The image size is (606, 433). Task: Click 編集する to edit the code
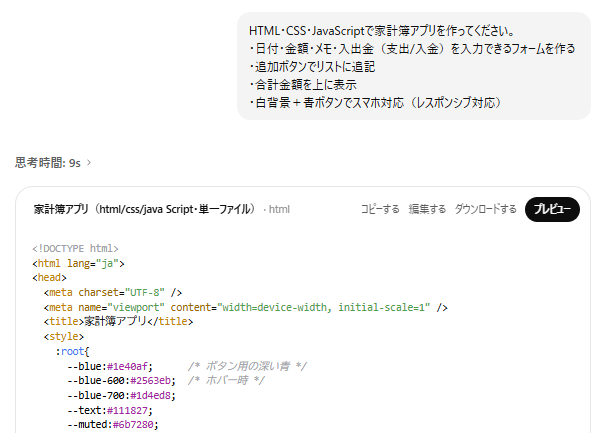pos(427,209)
